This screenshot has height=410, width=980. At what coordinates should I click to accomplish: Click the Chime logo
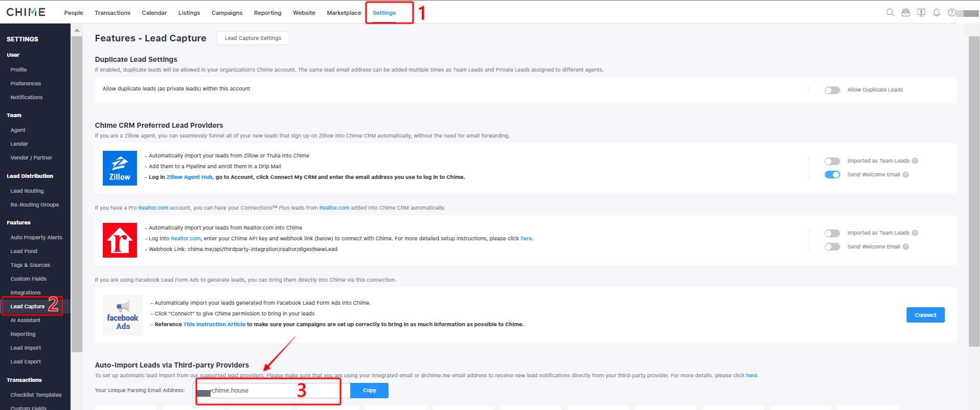pos(26,12)
